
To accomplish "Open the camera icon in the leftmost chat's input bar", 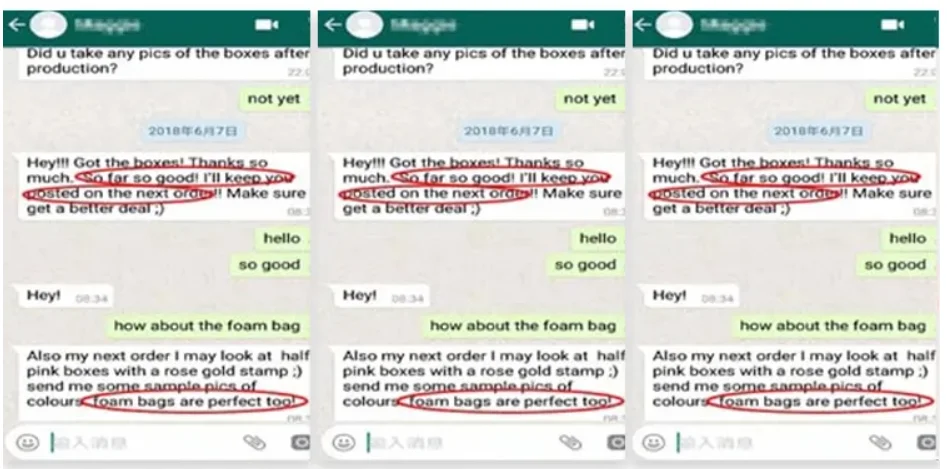I will coord(301,442).
